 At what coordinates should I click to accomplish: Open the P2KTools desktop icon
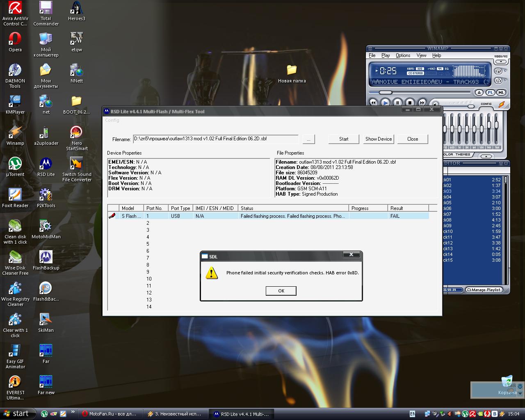(x=46, y=197)
